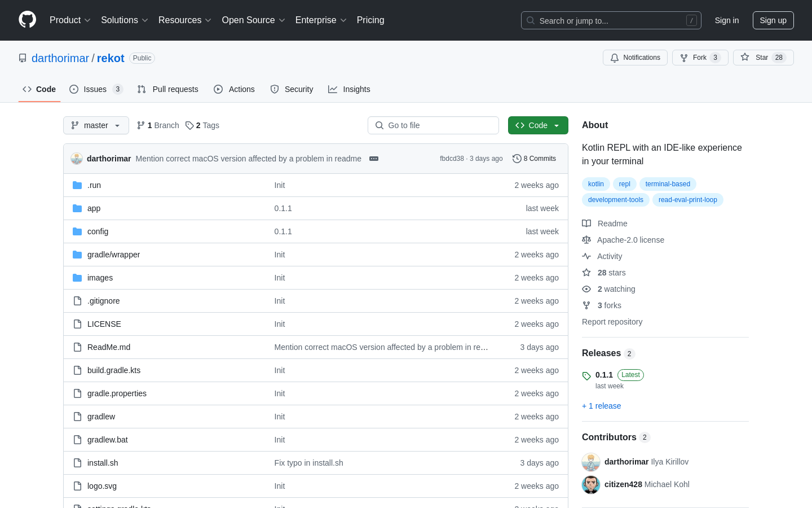Click the 0.1.1 release tag icon
The image size is (812, 508).
point(586,376)
